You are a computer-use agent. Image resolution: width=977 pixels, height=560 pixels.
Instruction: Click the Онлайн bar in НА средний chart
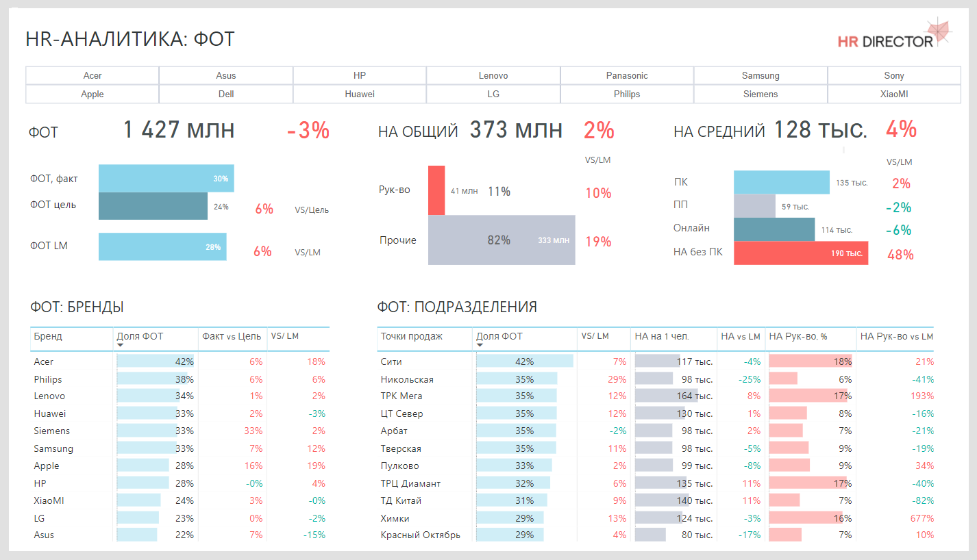[774, 229]
